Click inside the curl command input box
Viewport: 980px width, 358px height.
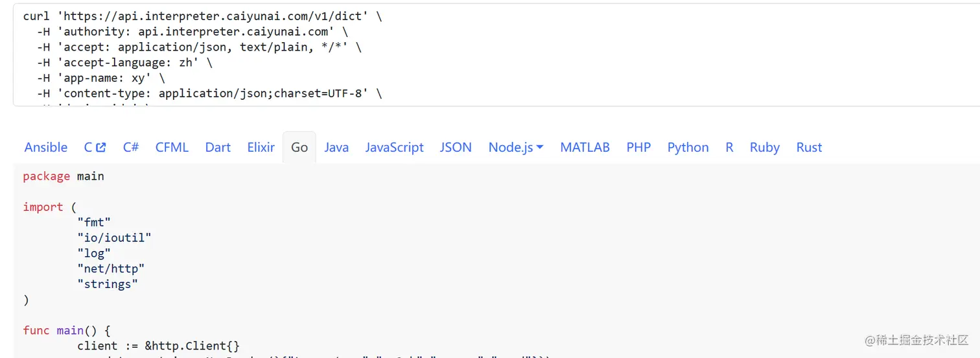[x=496, y=54]
